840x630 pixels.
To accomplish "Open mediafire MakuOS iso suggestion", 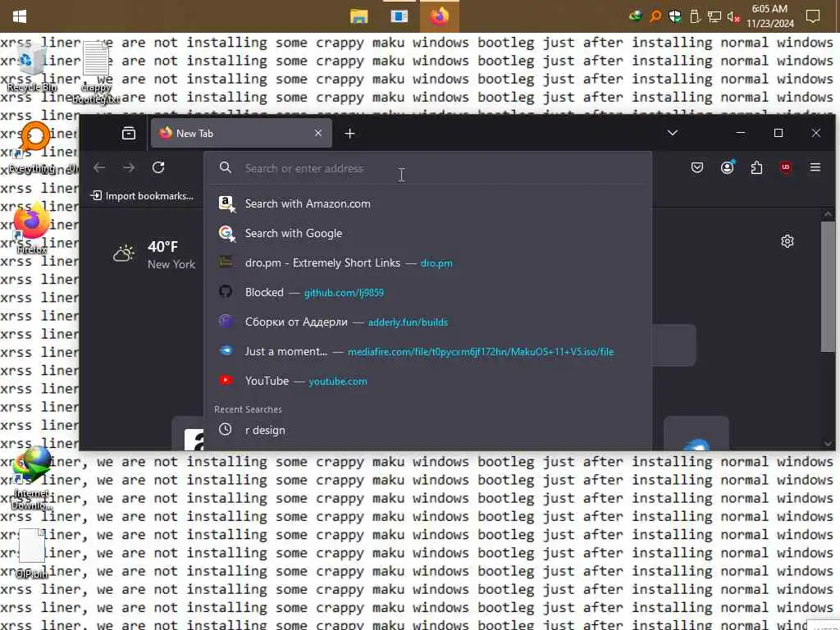I will click(x=428, y=351).
